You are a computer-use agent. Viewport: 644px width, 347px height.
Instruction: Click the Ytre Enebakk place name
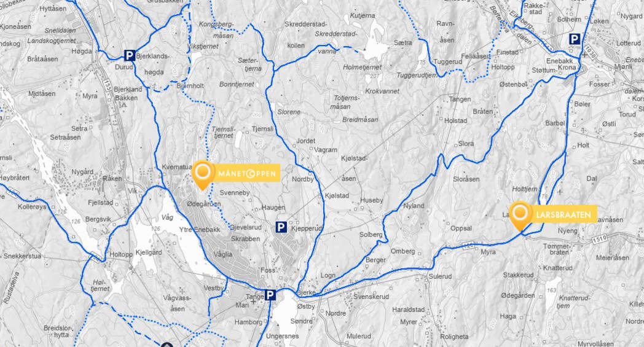[x=200, y=230]
